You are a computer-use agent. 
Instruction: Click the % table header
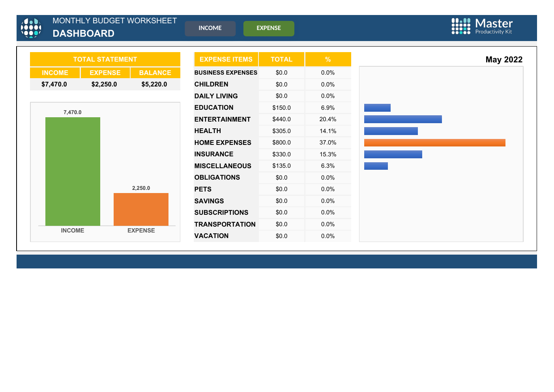coord(328,59)
